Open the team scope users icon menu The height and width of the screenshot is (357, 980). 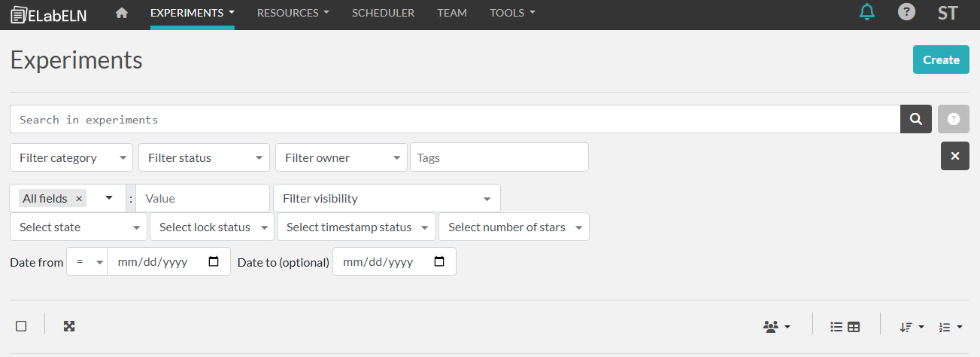[777, 327]
